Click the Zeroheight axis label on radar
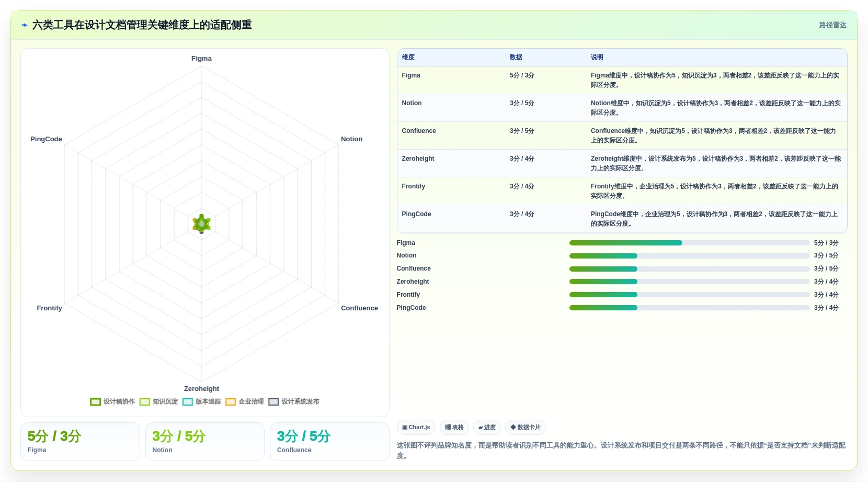The height and width of the screenshot is (482, 868). (201, 389)
